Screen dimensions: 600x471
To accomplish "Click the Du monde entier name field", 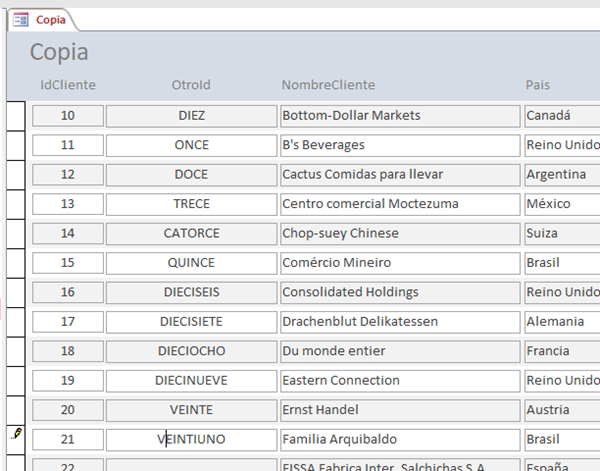I will click(x=400, y=351).
